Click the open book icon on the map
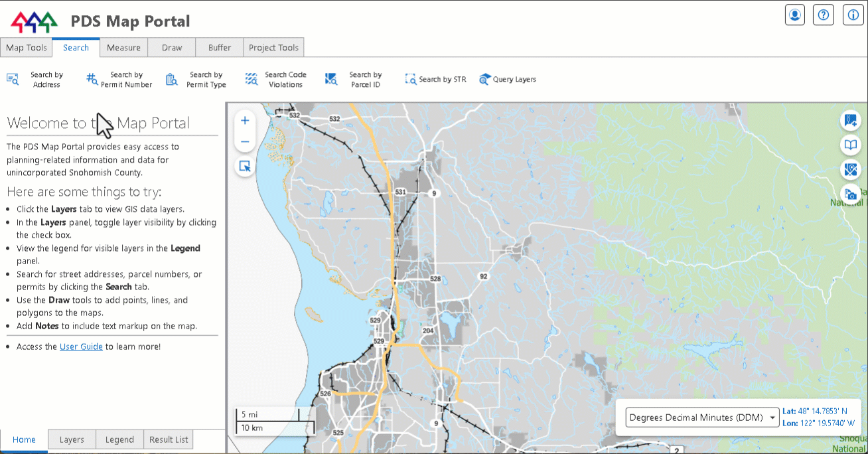This screenshot has width=868, height=454. click(x=850, y=145)
